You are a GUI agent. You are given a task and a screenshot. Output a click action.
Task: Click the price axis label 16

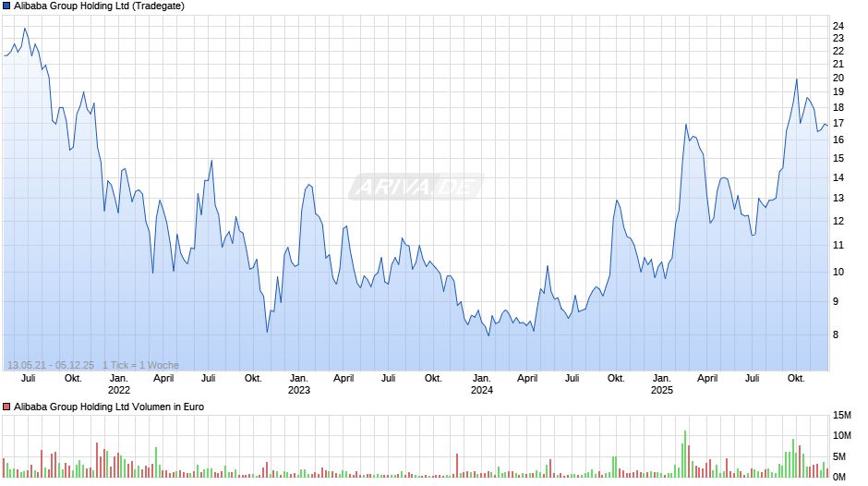pos(838,140)
